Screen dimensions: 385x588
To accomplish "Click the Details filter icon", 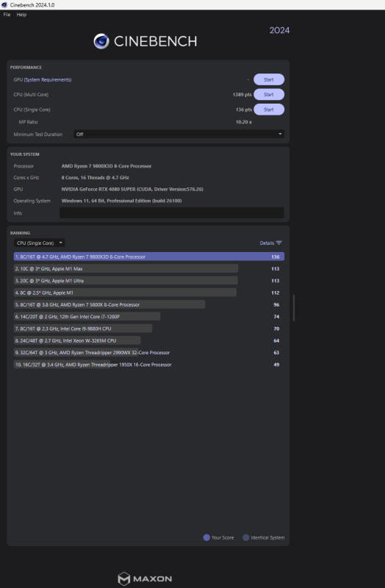I will (x=279, y=243).
